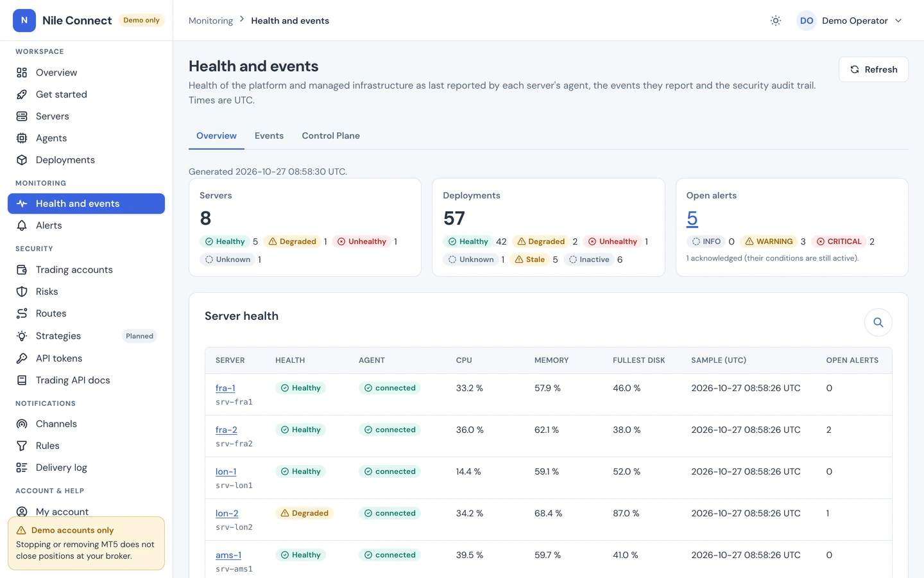Open Alerts bell item in sidebar
This screenshot has width=924, height=578.
86,225
